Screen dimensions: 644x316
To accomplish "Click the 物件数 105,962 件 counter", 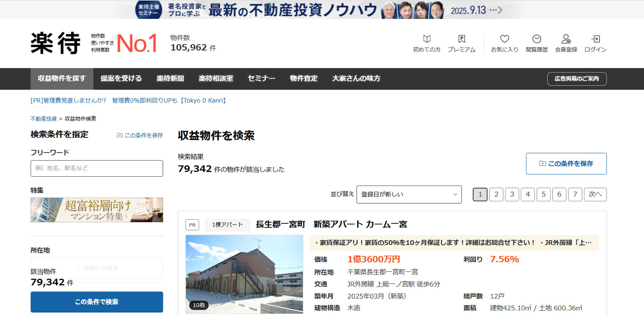I will tap(193, 43).
